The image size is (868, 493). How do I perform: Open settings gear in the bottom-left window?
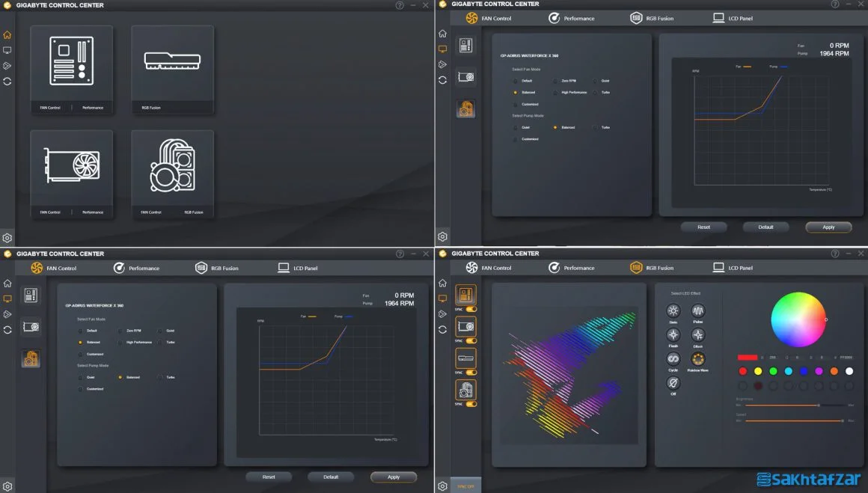coord(7,487)
